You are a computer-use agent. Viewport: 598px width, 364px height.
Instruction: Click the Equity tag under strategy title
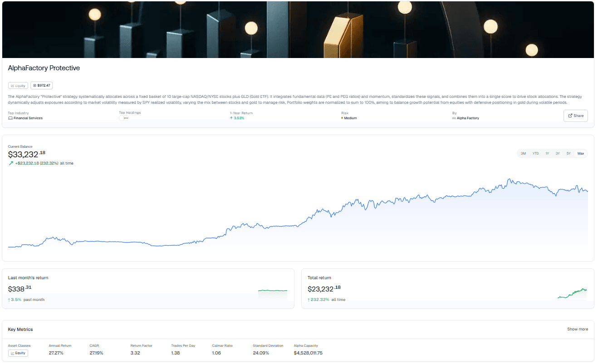pyautogui.click(x=18, y=85)
